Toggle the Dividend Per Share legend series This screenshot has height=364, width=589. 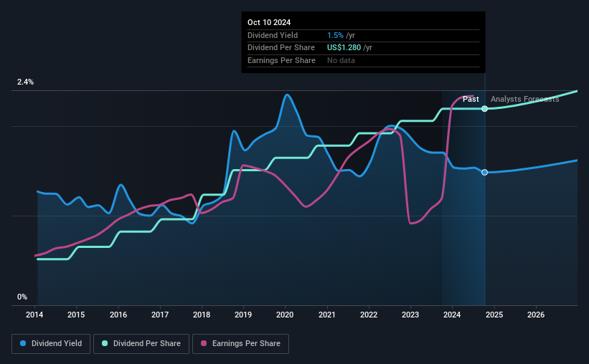click(x=141, y=344)
